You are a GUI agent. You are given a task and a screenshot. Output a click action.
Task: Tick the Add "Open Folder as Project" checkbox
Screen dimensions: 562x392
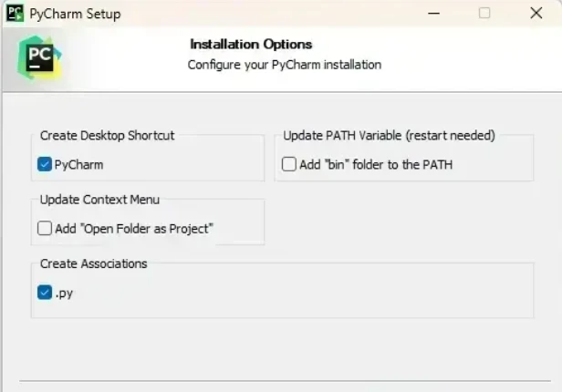point(45,229)
